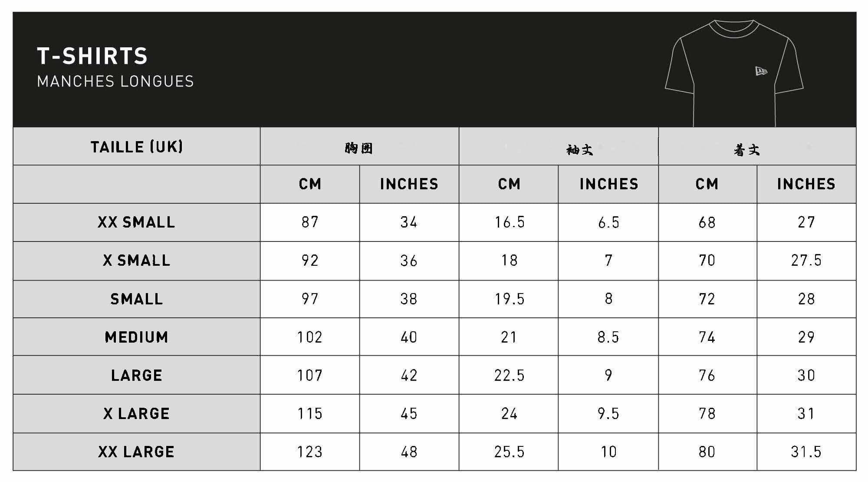
Task: Click the TAILLE (UK) column header
Action: click(137, 147)
